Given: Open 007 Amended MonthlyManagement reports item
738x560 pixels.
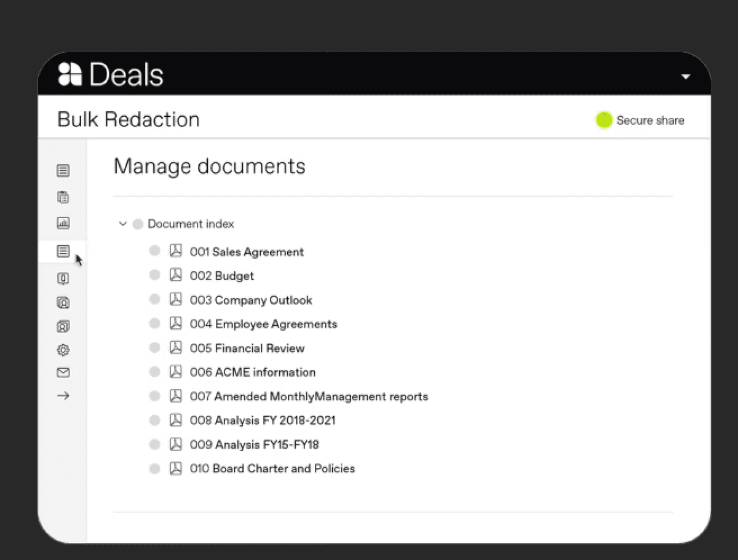Looking at the screenshot, I should [308, 396].
